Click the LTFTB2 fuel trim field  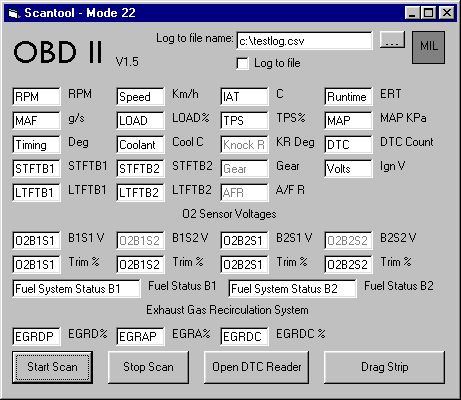[x=140, y=193]
